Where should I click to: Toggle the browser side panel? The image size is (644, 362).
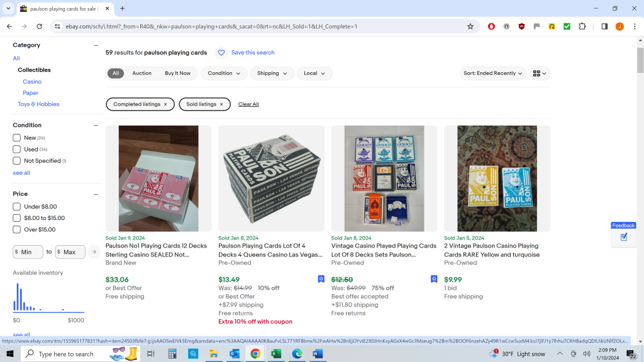click(604, 26)
